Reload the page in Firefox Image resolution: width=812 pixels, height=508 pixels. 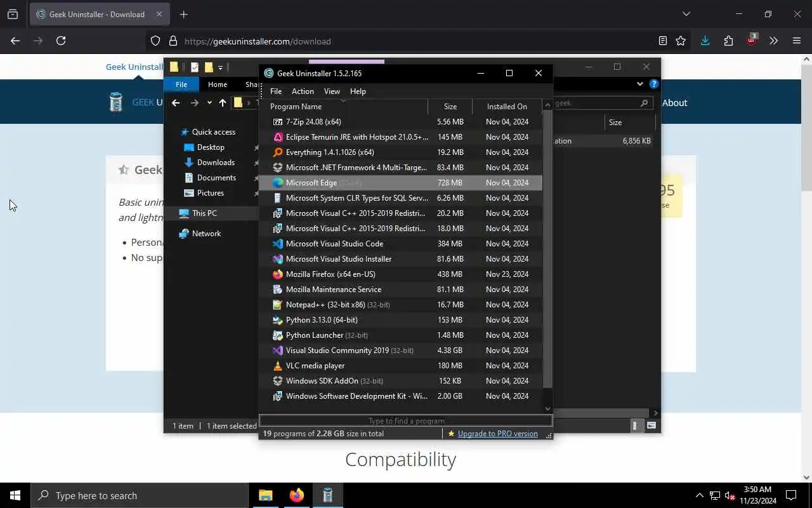coord(61,41)
